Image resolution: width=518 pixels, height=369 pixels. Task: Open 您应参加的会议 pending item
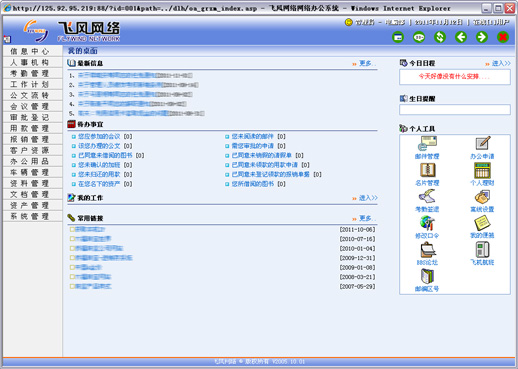pyautogui.click(x=99, y=136)
